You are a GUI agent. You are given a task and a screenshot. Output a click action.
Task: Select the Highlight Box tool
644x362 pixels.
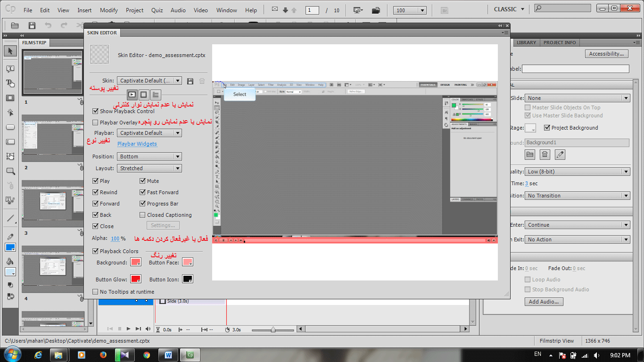point(10,98)
